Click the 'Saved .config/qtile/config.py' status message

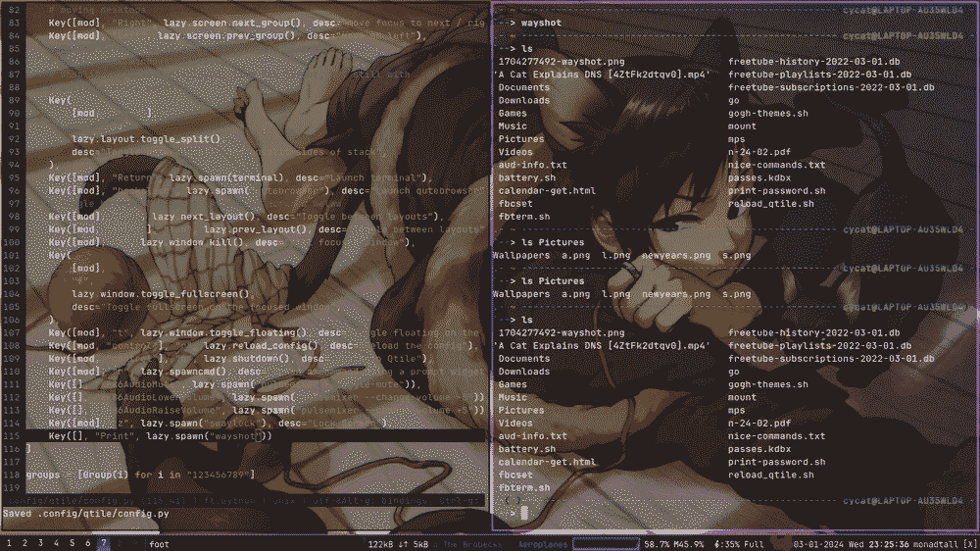coord(86,514)
